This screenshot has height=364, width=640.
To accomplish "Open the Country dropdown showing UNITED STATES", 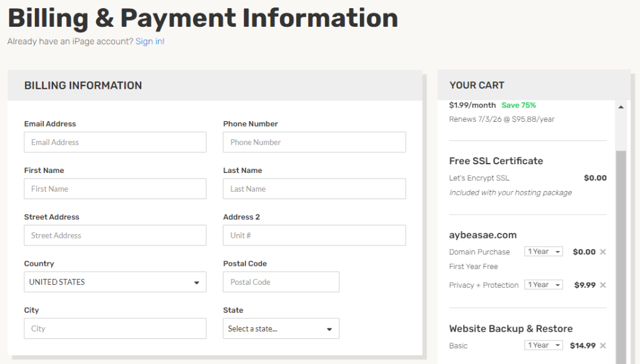I will pos(115,282).
